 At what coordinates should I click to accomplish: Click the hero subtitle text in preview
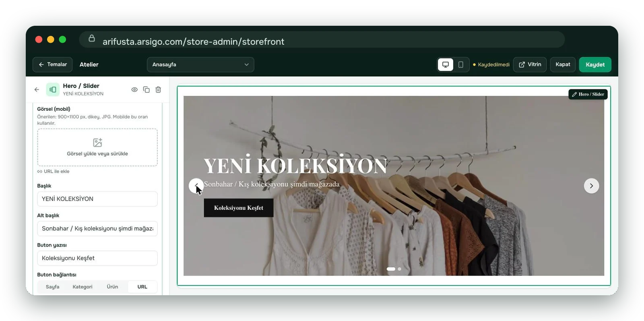tap(272, 184)
